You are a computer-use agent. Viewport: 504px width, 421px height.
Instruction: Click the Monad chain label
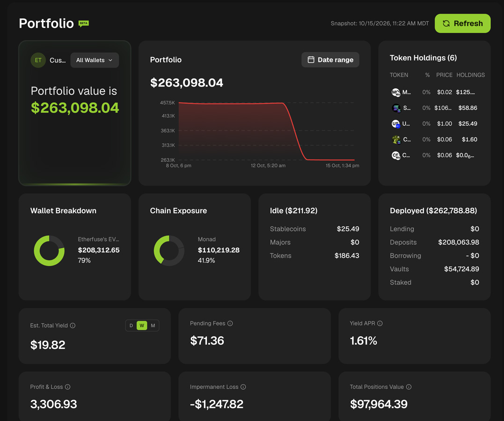pyautogui.click(x=207, y=240)
